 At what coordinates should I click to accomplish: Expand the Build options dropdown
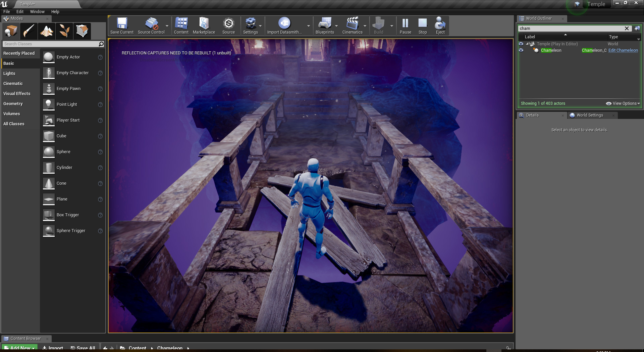[391, 25]
